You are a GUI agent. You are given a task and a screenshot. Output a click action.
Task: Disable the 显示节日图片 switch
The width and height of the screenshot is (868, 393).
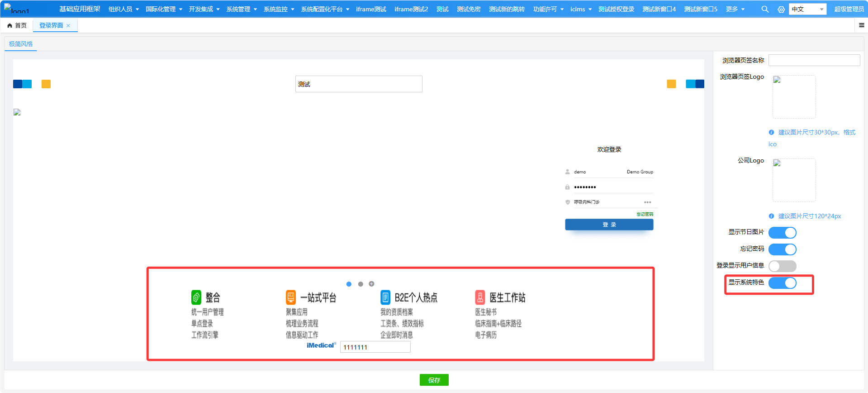pos(782,233)
